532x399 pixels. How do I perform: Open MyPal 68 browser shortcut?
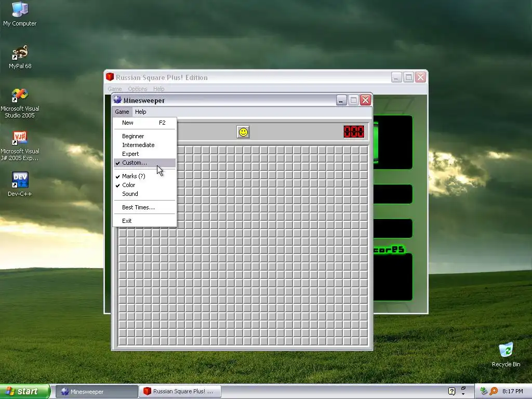(x=20, y=57)
